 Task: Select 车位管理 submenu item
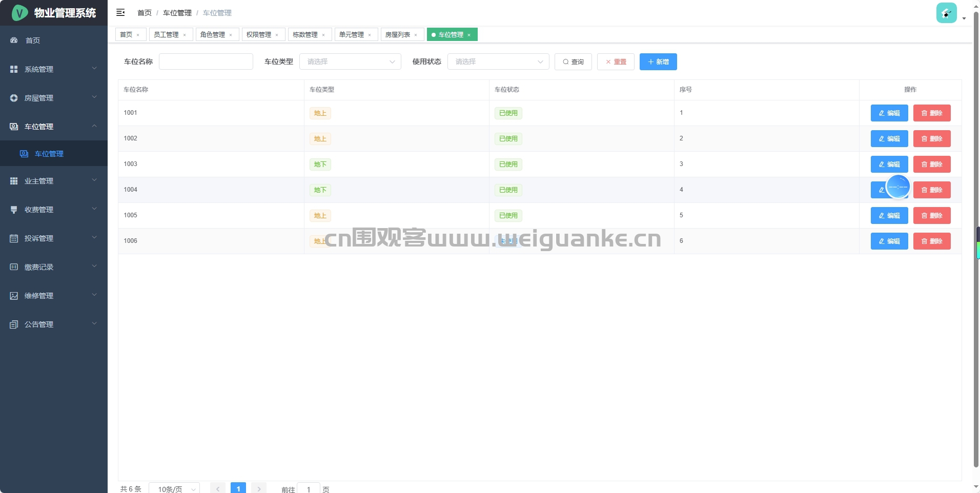pos(54,153)
